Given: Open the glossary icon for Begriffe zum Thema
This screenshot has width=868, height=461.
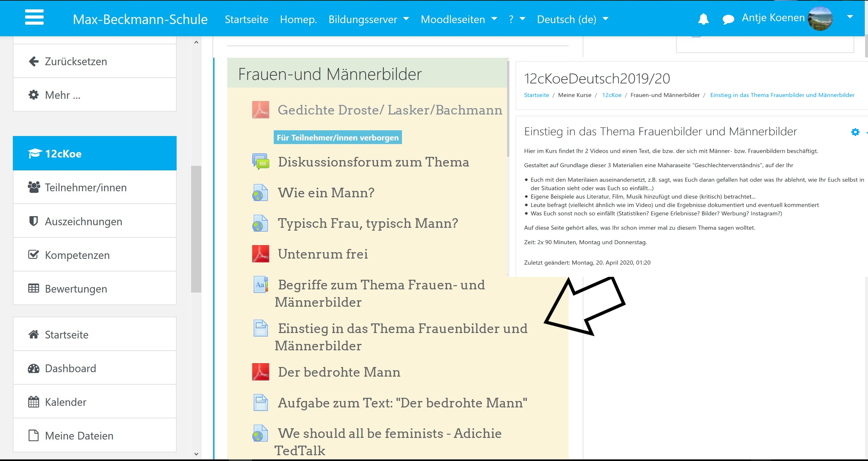Looking at the screenshot, I should click(260, 285).
